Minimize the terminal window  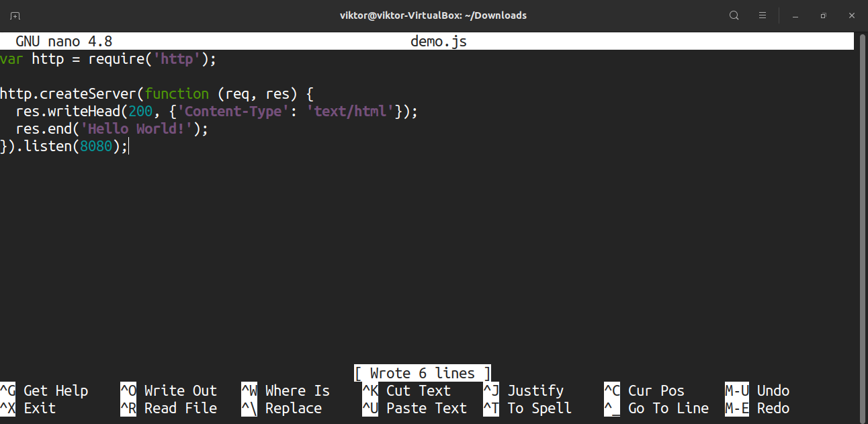tap(795, 16)
